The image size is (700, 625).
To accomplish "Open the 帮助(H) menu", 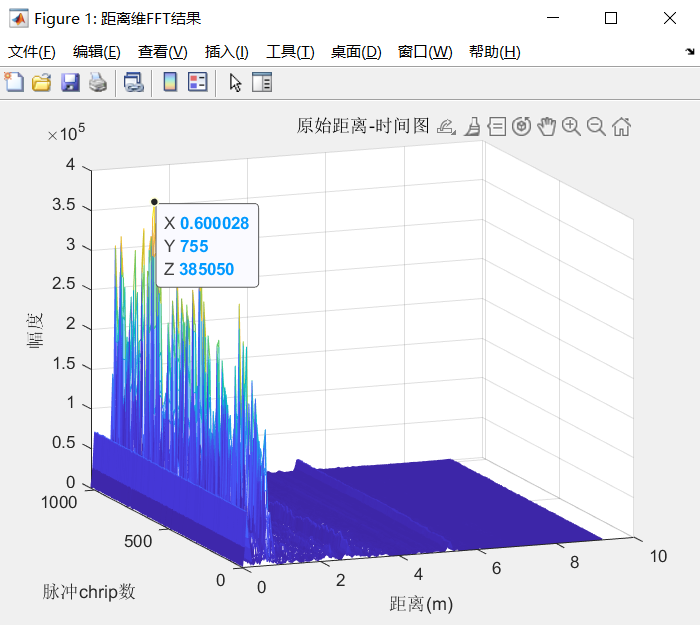I will 495,52.
